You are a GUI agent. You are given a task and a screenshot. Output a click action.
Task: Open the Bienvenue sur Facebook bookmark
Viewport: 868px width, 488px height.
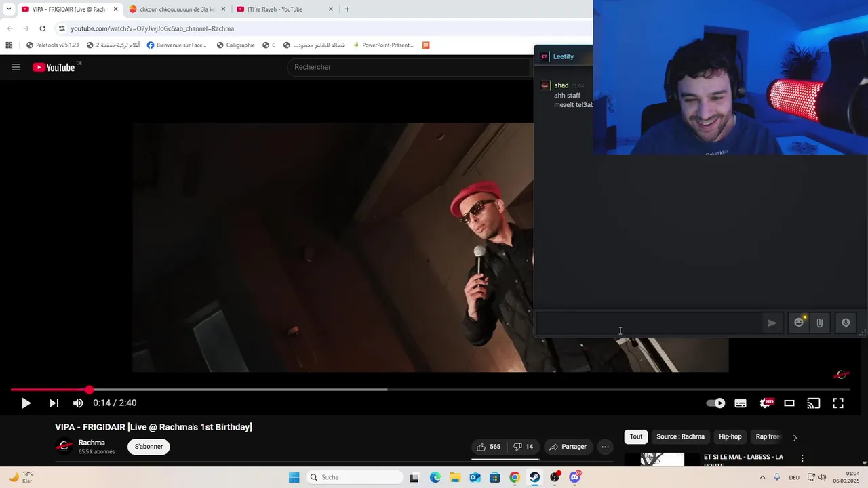pyautogui.click(x=176, y=45)
